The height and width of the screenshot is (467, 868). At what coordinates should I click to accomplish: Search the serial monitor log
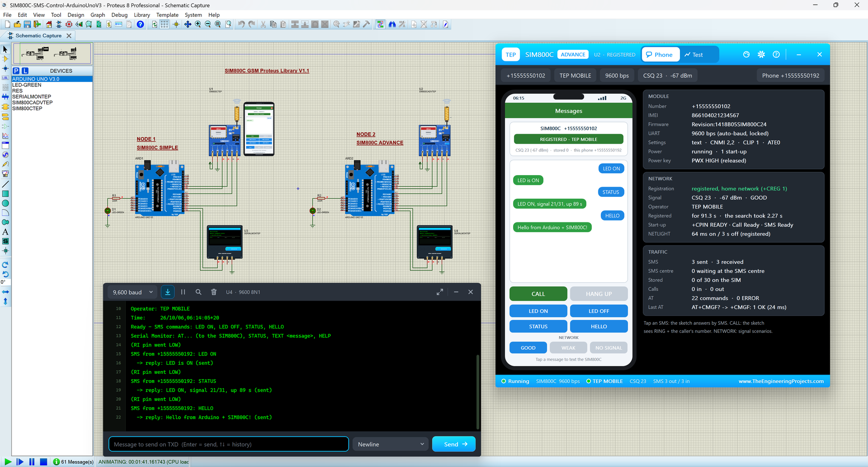198,292
